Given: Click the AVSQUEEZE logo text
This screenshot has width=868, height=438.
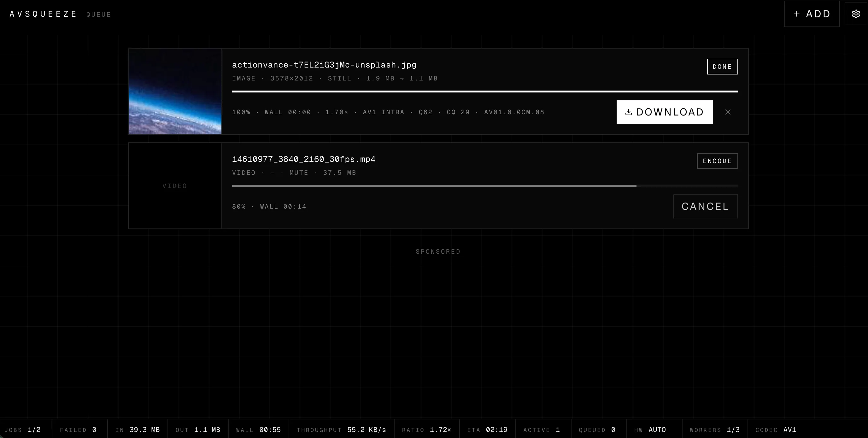Looking at the screenshot, I should click(x=44, y=14).
